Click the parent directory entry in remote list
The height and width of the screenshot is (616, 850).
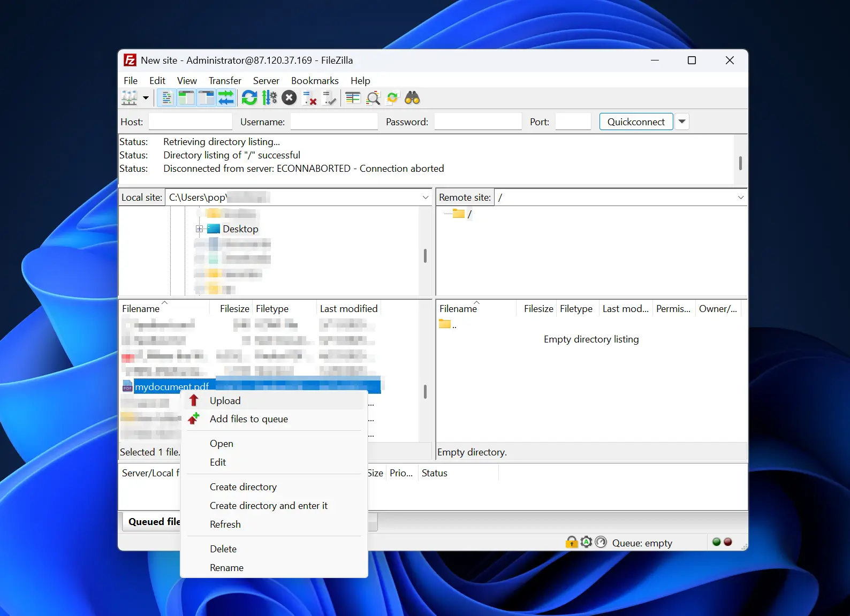[448, 324]
